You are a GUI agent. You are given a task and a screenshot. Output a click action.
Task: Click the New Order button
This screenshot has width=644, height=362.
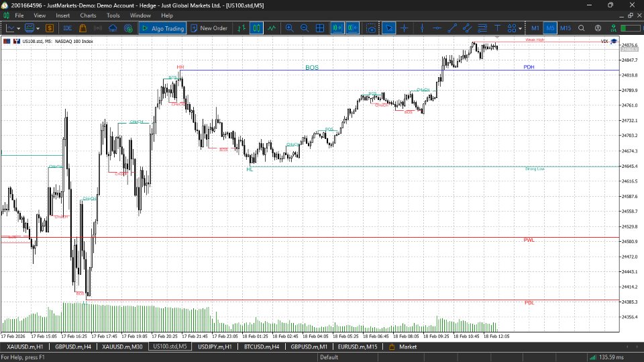pyautogui.click(x=209, y=28)
